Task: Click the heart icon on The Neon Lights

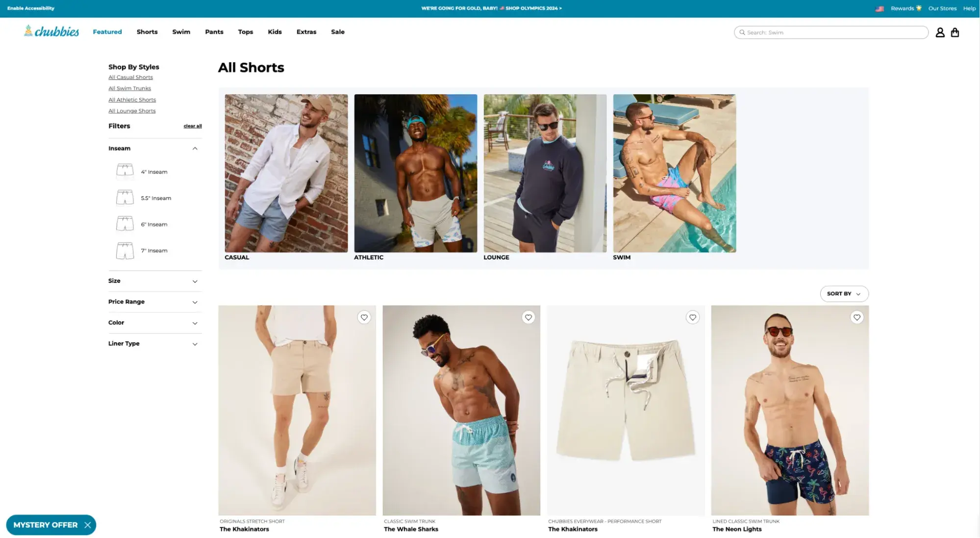Action: [857, 317]
